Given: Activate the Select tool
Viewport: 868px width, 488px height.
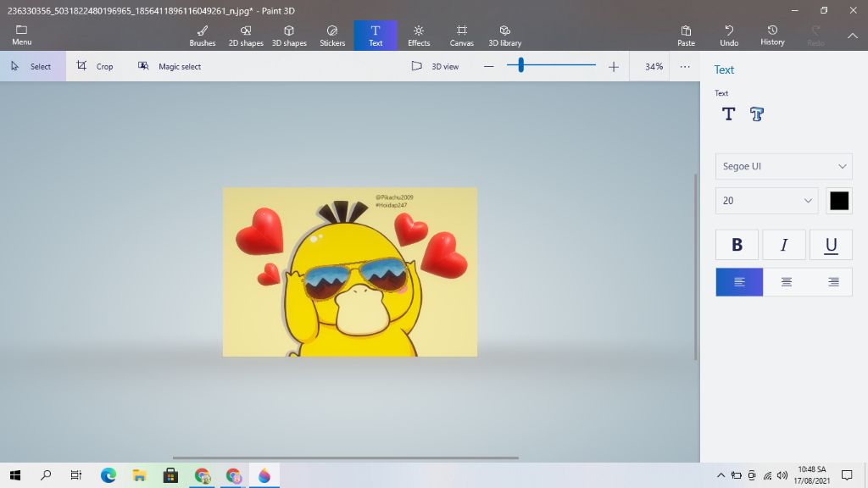Looking at the screenshot, I should tap(33, 66).
